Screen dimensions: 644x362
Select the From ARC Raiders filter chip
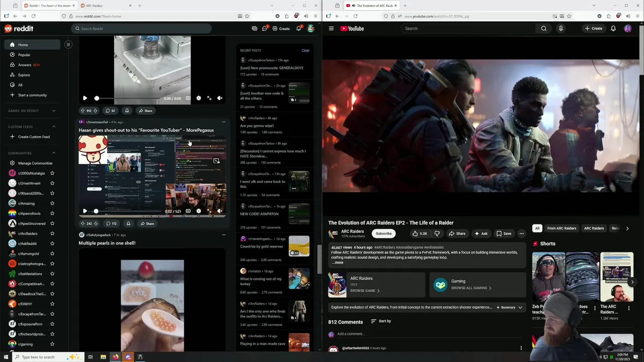(561, 228)
